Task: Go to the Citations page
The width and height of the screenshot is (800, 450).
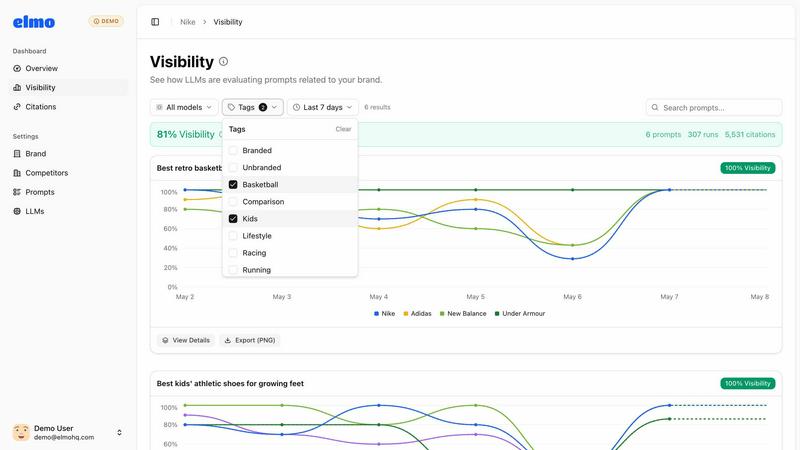Action: click(70, 107)
